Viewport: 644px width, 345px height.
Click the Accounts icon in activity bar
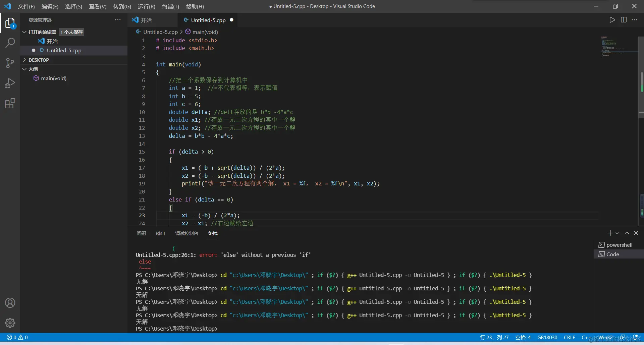pyautogui.click(x=10, y=303)
